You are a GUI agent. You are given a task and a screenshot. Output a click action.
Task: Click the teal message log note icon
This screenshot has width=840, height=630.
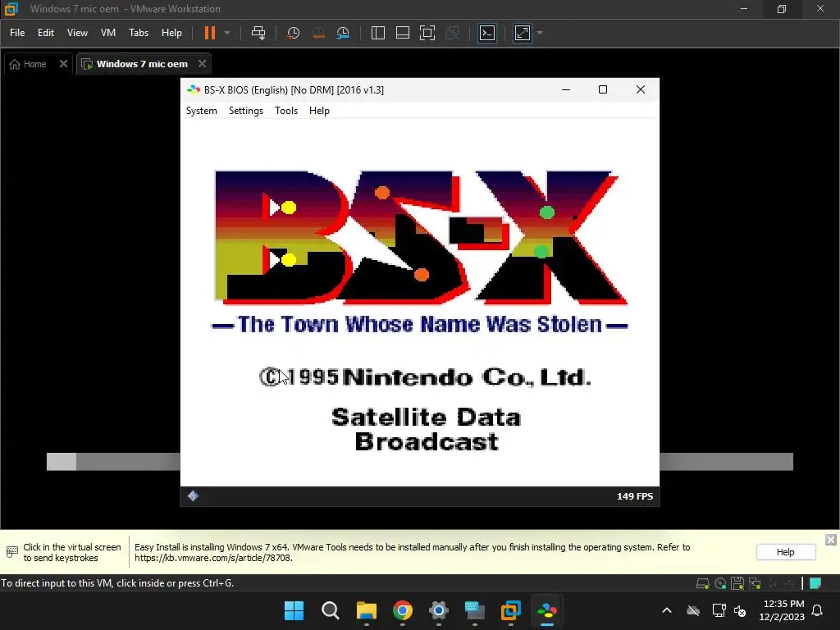pyautogui.click(x=815, y=583)
